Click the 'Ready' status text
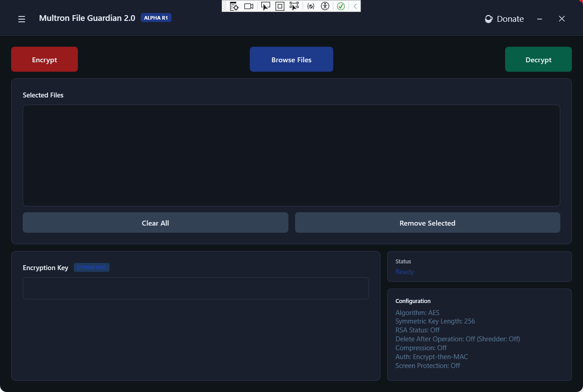The image size is (583, 392). coord(405,272)
